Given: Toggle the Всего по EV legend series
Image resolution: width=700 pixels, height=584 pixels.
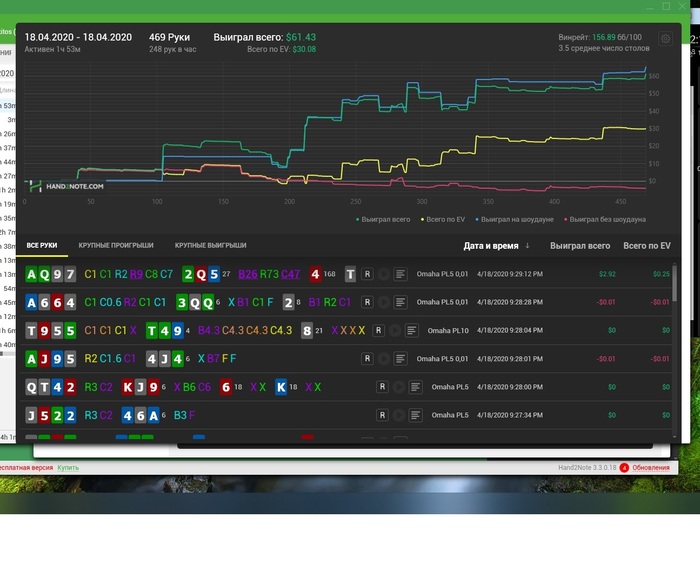Looking at the screenshot, I should (x=443, y=219).
